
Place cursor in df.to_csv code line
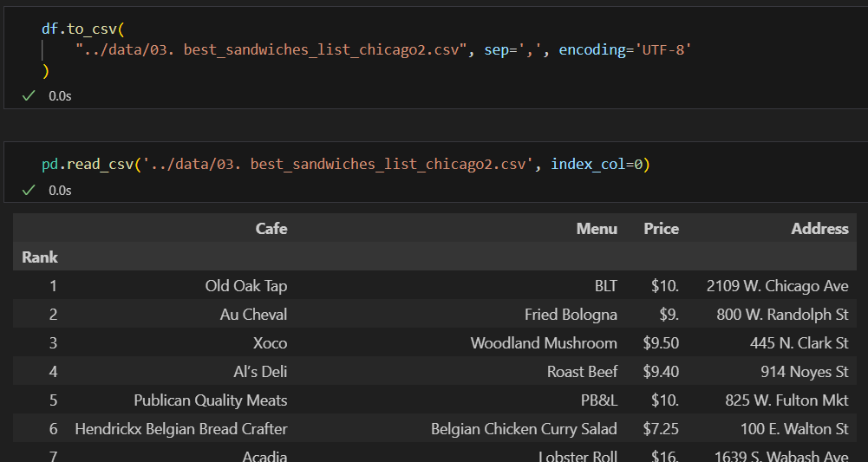pos(83,29)
